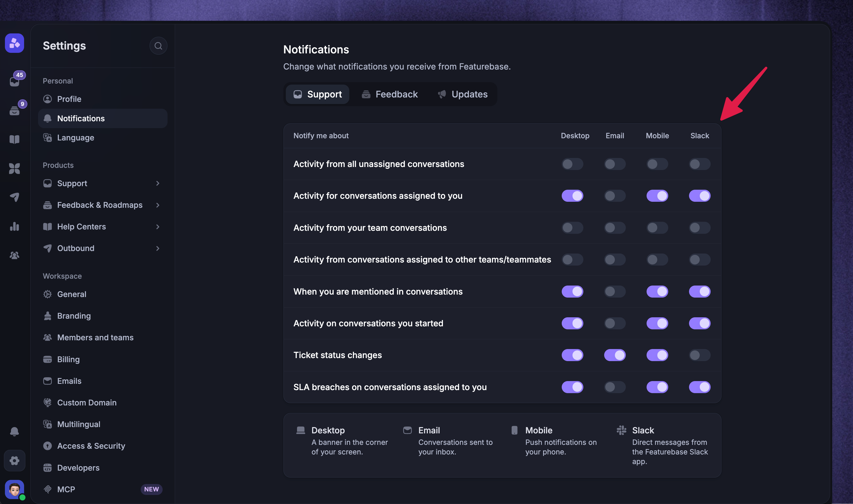Screen dimensions: 853x504
Task: Click the NEW badge beside MCP
Action: [x=151, y=489]
